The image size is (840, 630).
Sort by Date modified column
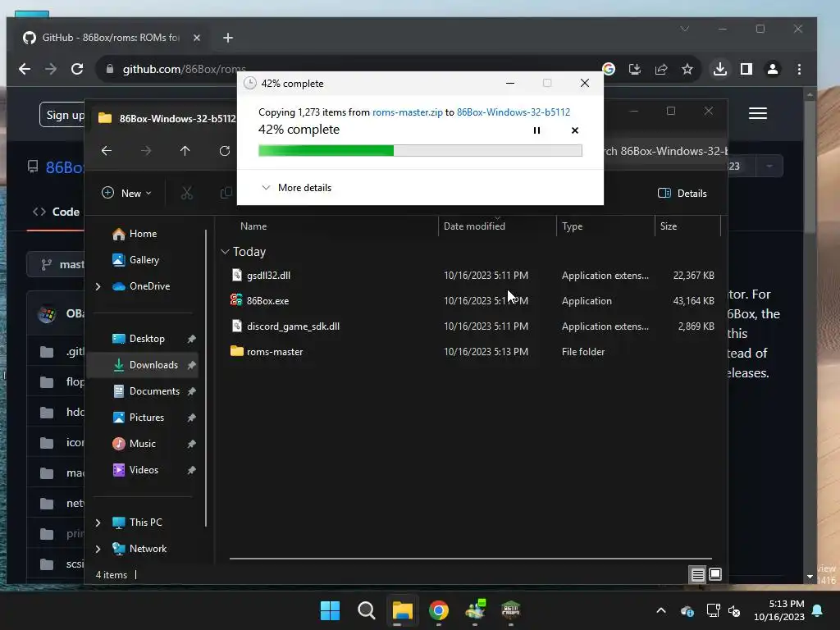tap(474, 226)
